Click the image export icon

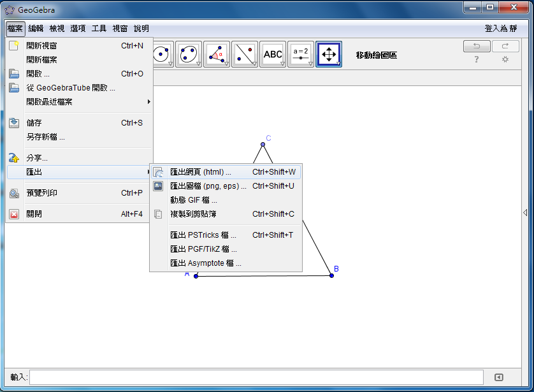159,186
